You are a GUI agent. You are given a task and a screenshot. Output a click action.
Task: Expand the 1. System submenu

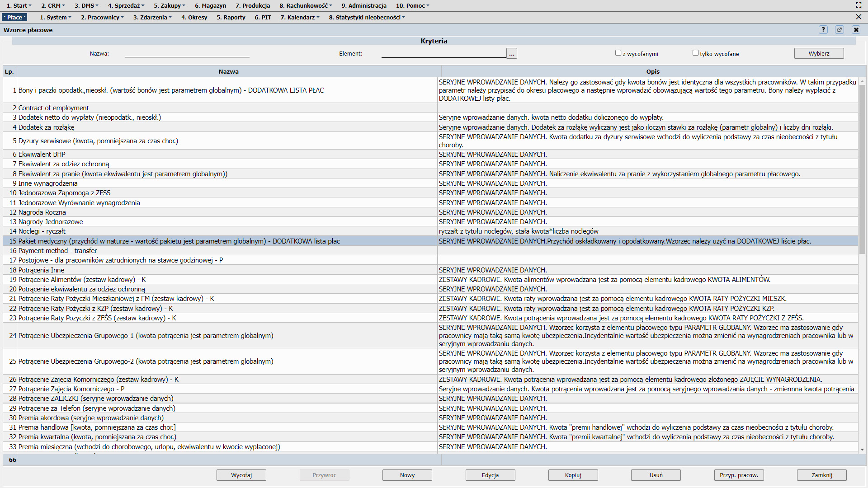[x=56, y=17]
